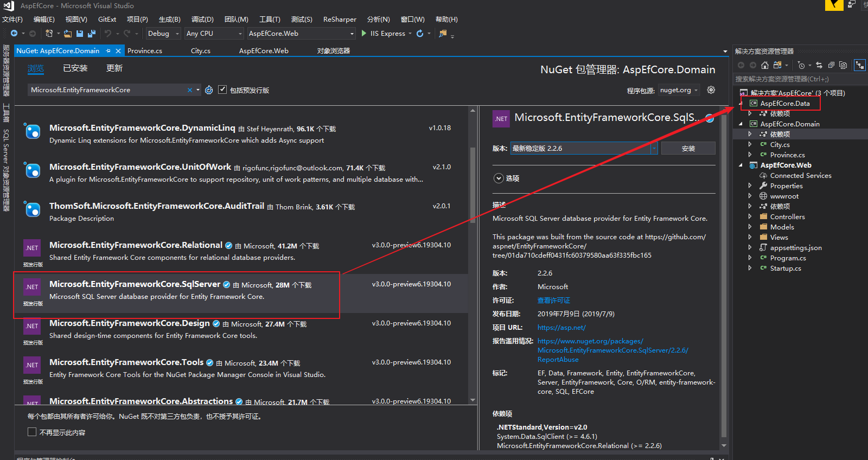Click the Save All toolbar icon
Image resolution: width=868 pixels, height=460 pixels.
coord(91,34)
